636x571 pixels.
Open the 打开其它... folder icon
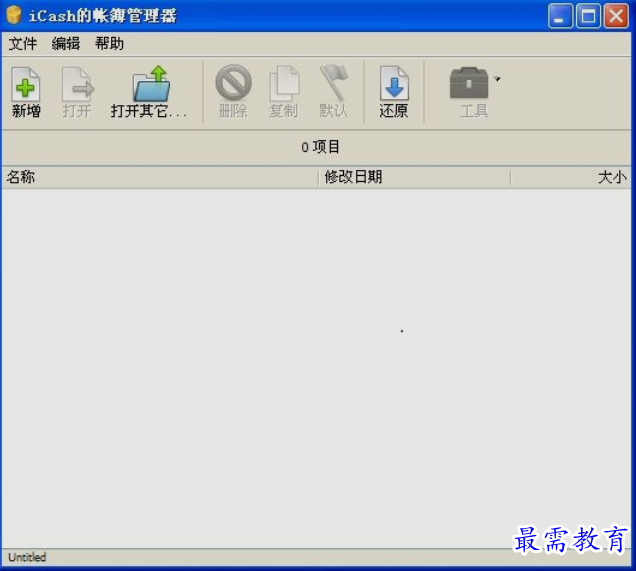pyautogui.click(x=151, y=84)
